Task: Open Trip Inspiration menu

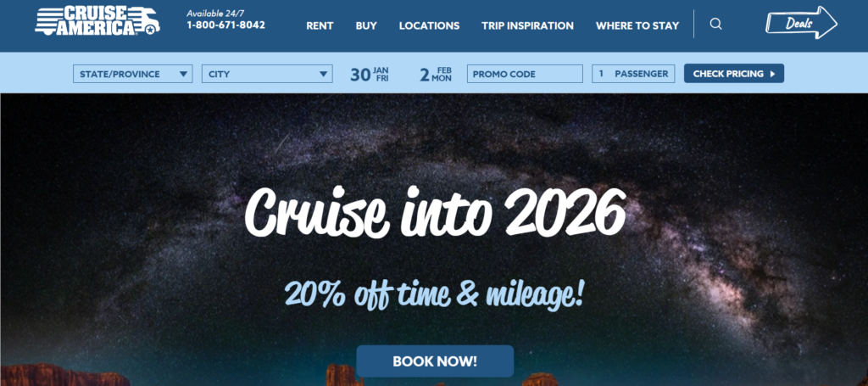Action: click(x=527, y=26)
